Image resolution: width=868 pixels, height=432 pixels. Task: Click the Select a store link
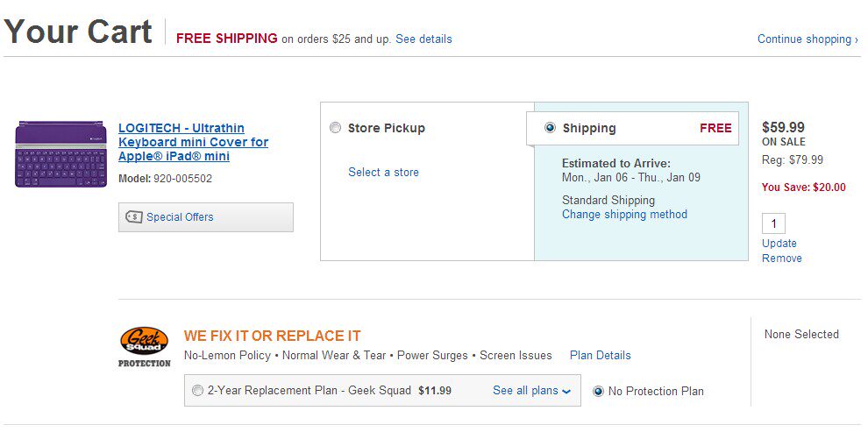click(x=383, y=173)
